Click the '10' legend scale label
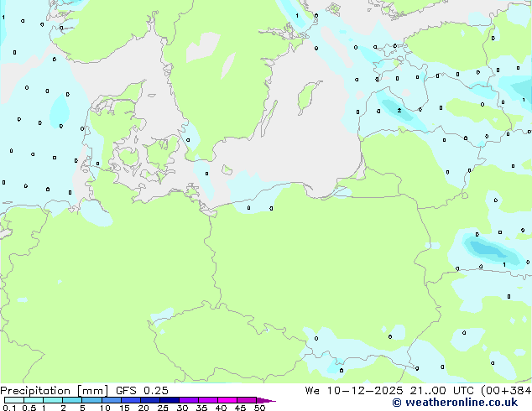This screenshot has height=411, width=532. point(105,408)
